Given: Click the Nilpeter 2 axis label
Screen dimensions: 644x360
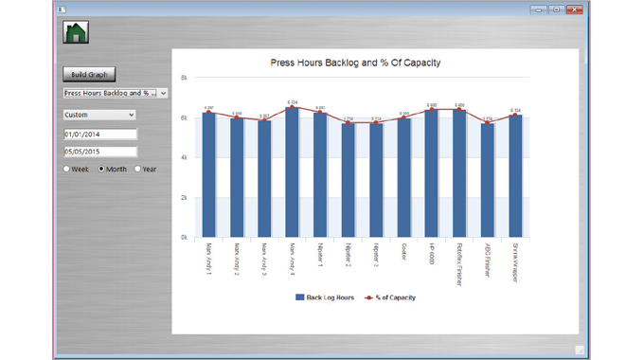Looking at the screenshot, I should click(348, 255).
